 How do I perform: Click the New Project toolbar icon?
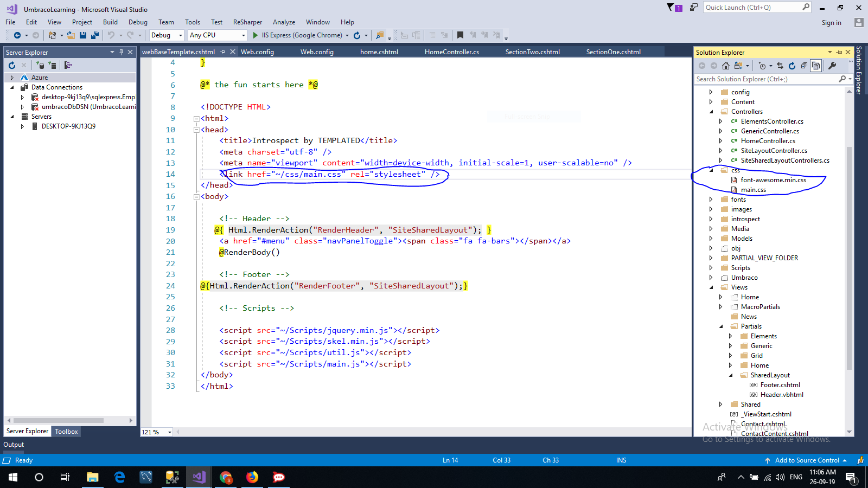click(52, 35)
